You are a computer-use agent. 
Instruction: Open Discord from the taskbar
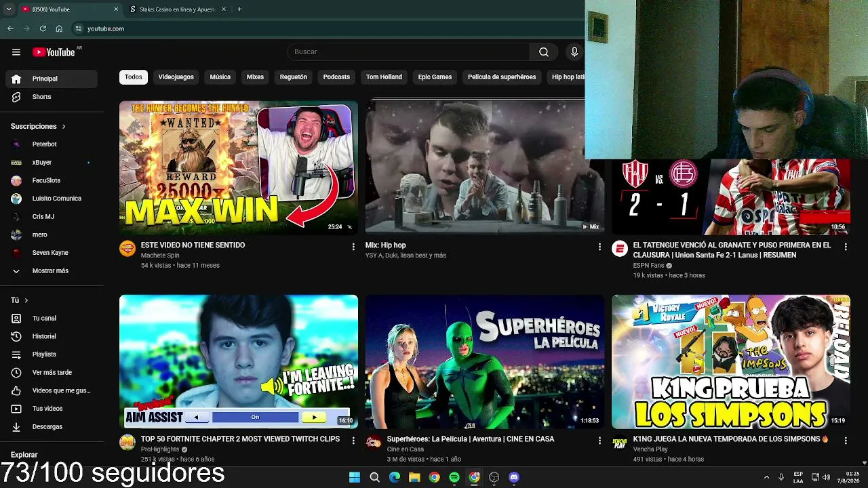pos(514,477)
